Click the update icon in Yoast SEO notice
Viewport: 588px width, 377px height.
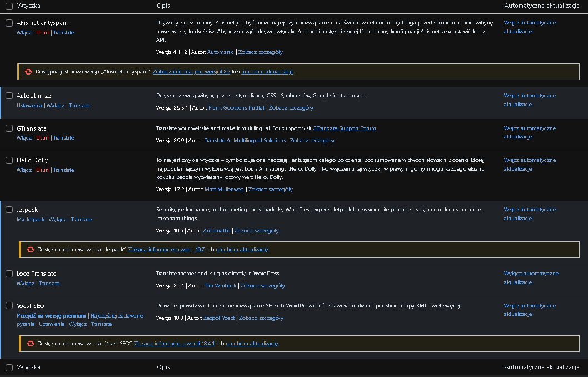[x=31, y=344]
